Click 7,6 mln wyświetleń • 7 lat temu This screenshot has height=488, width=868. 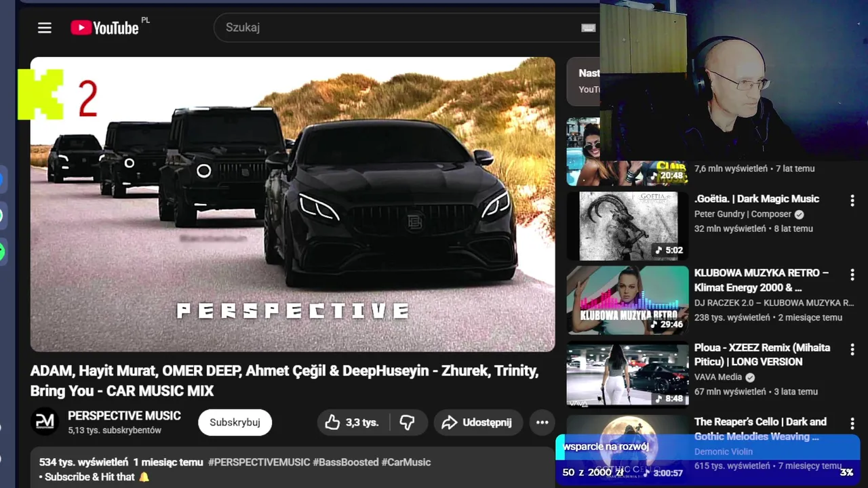pos(755,168)
